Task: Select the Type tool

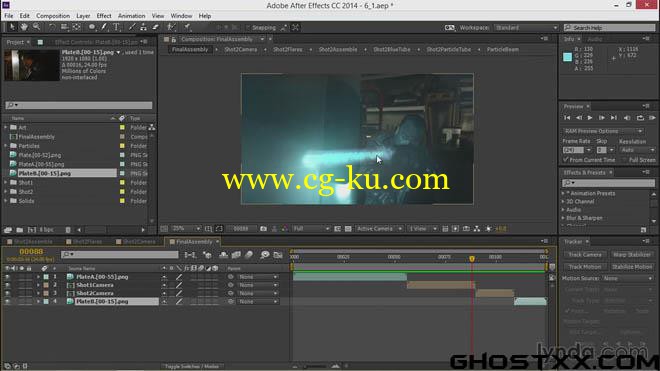Action: (x=117, y=27)
